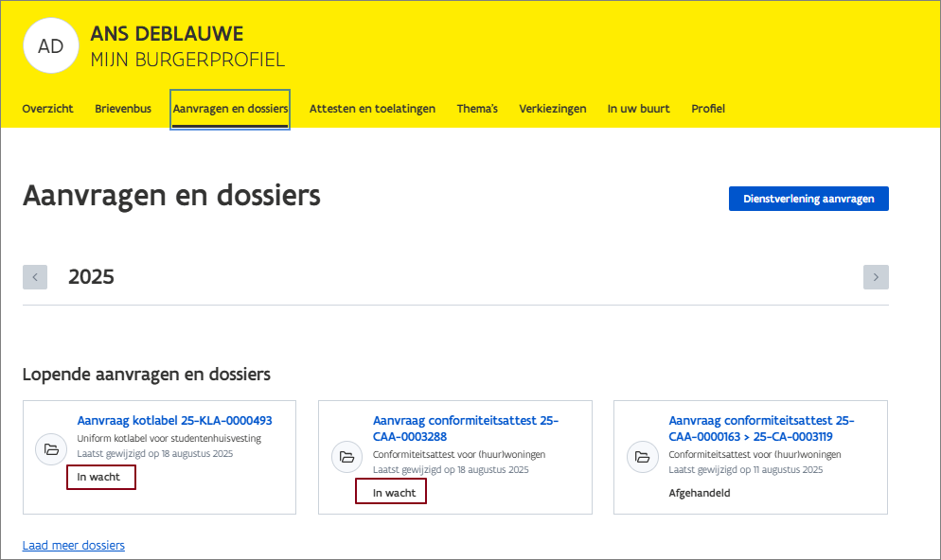Open the Attesten en toelatingen tab
Viewport: 941px width, 560px height.
click(372, 109)
